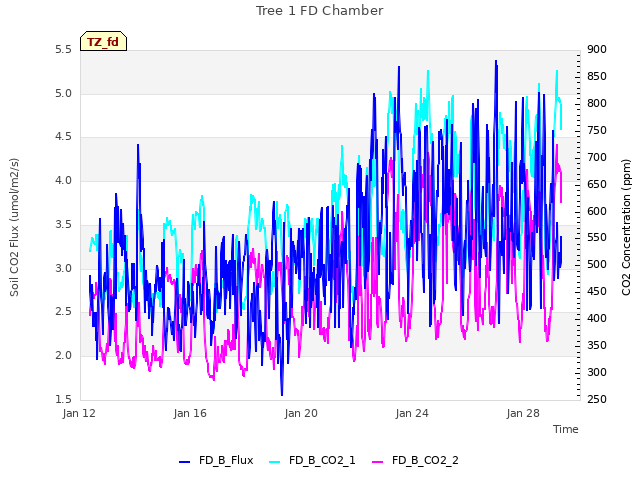Toggle the FD_B_CO2_2 legend entry
Screen dimensions: 640x480
pos(415,460)
